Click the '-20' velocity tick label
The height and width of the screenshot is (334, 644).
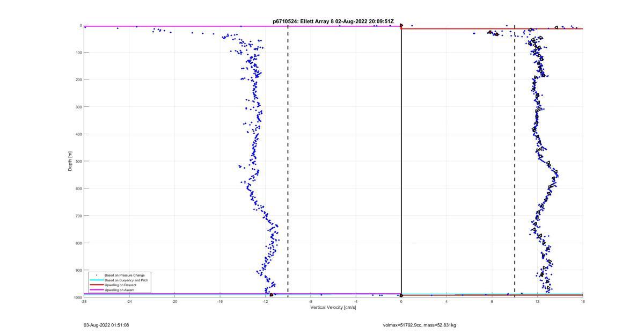tap(174, 301)
